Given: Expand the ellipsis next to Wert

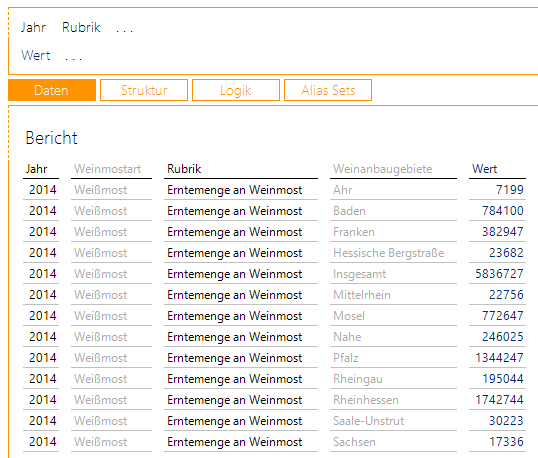Looking at the screenshot, I should click(x=73, y=58).
